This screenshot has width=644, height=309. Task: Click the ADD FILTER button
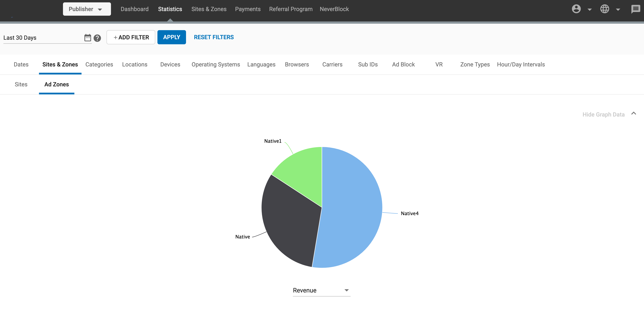131,37
